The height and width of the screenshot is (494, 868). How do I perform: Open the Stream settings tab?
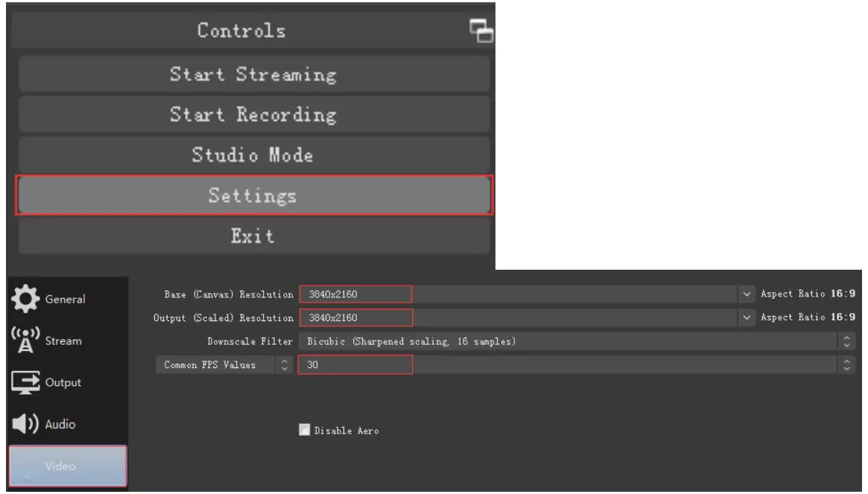tap(68, 341)
